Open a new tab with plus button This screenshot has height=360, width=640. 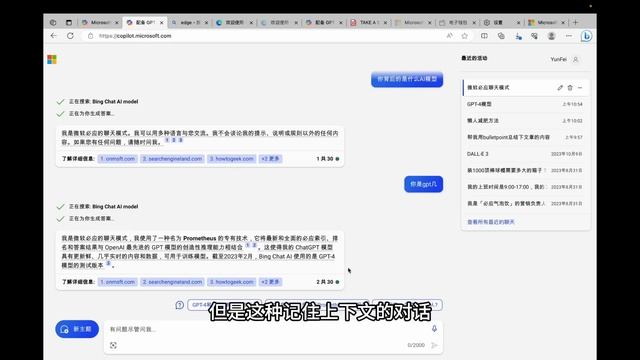point(576,22)
